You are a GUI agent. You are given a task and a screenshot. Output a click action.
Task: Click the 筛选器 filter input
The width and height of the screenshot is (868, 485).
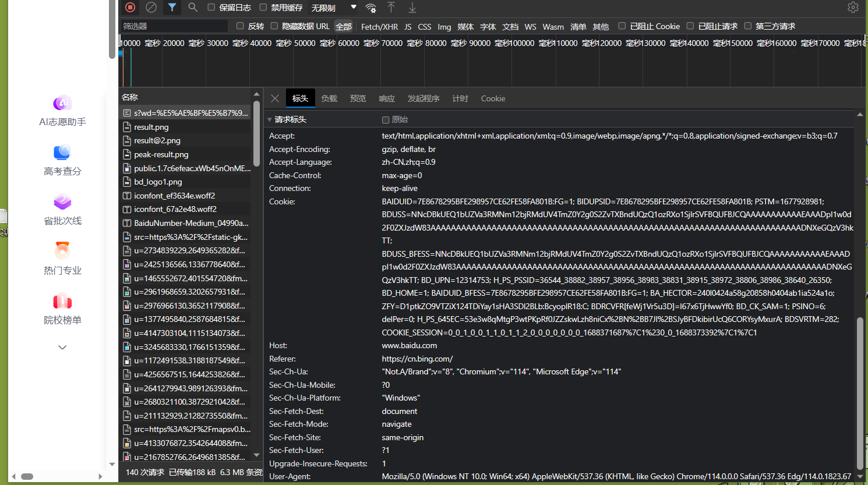tap(174, 26)
